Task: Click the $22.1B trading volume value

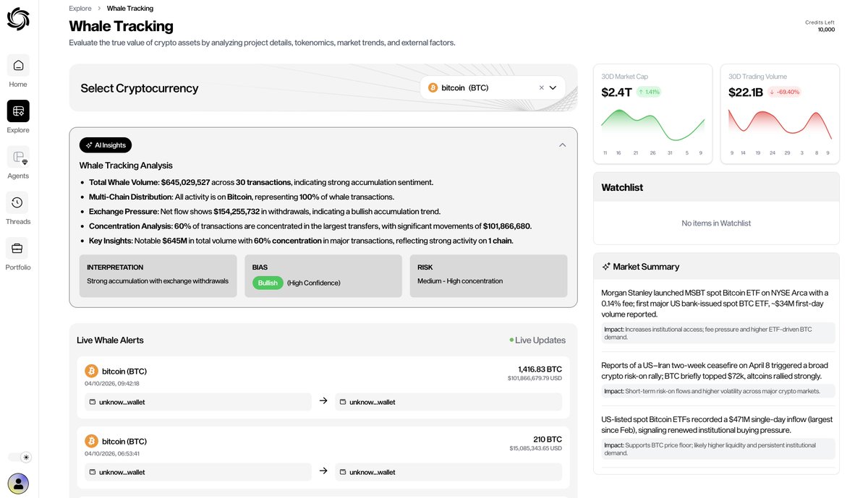Action: tap(746, 92)
